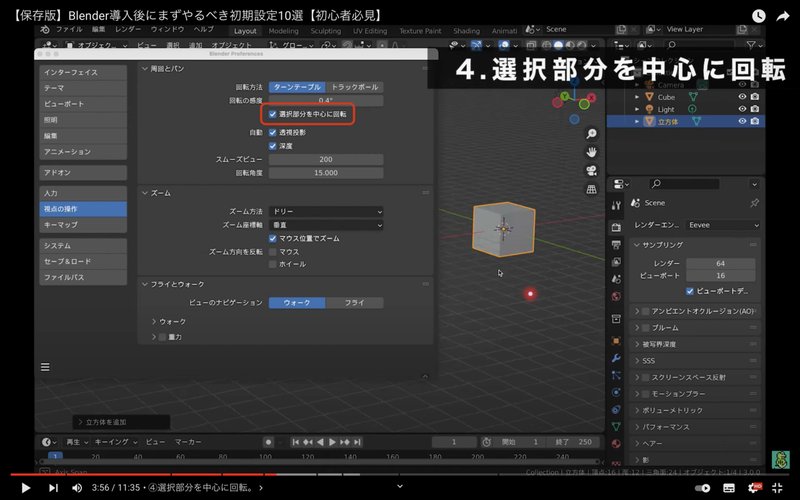The image size is (800, 500).
Task: Select トラックボール rotation method
Action: coord(355,87)
